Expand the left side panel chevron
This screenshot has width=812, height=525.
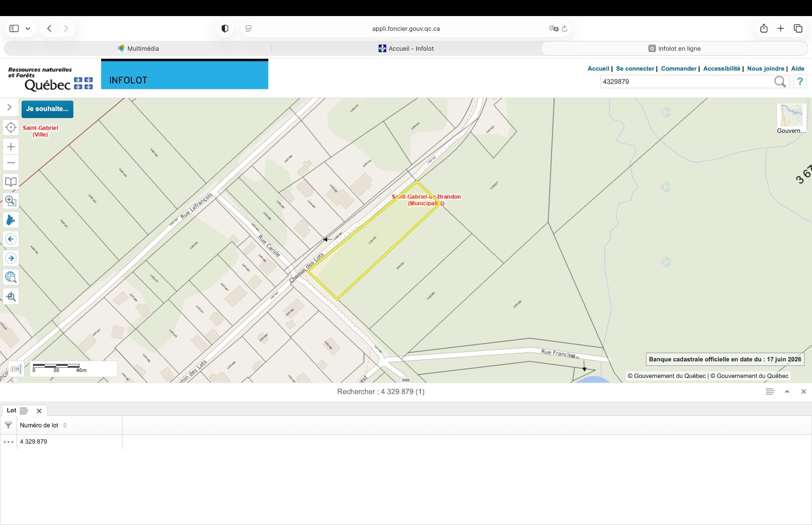pyautogui.click(x=9, y=107)
